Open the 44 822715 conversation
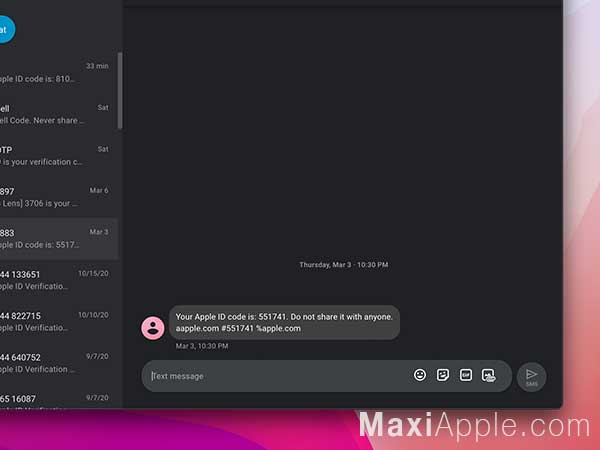Viewport: 600px width, 450px height. pos(57,321)
